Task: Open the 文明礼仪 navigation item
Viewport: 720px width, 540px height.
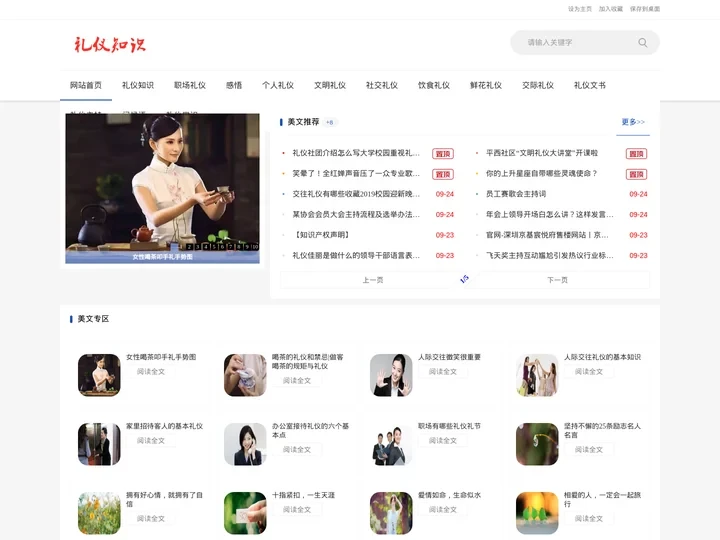Action: coord(330,85)
